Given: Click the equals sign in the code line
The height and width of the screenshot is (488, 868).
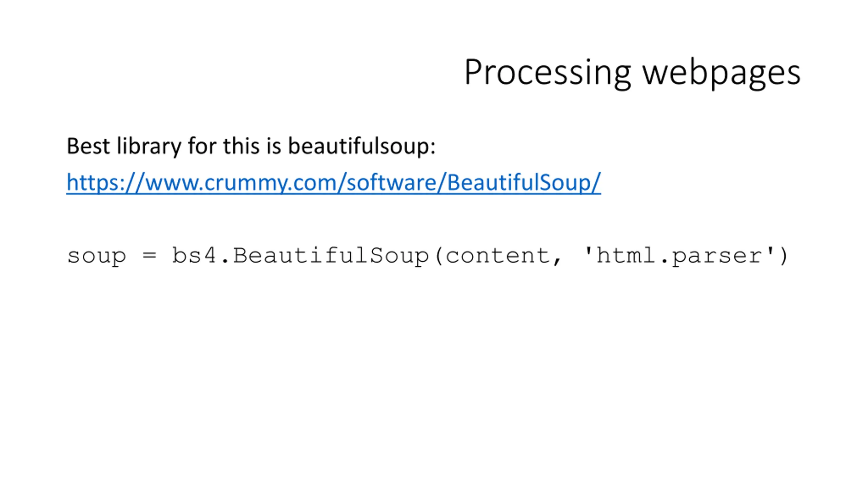Looking at the screenshot, I should tap(150, 256).
